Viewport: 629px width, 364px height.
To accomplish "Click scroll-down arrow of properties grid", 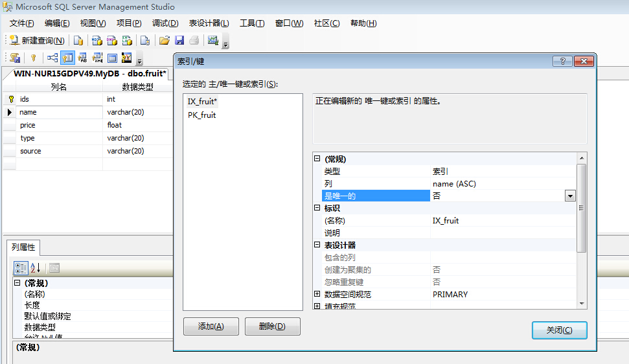I will tap(582, 304).
